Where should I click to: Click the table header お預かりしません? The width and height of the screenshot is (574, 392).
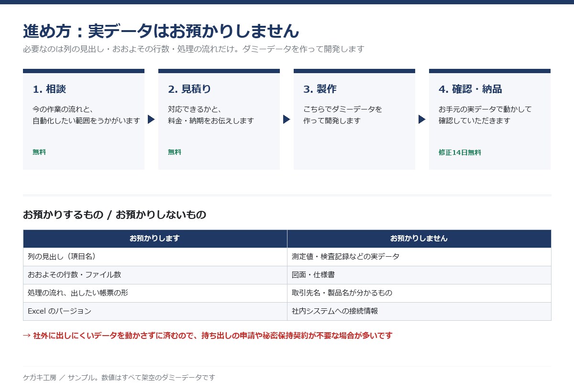pyautogui.click(x=419, y=239)
